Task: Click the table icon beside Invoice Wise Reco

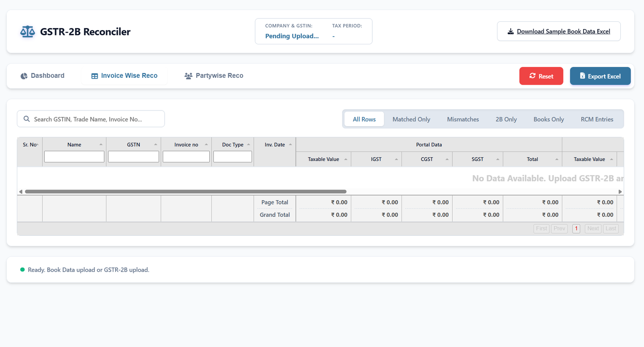Action: pos(95,76)
